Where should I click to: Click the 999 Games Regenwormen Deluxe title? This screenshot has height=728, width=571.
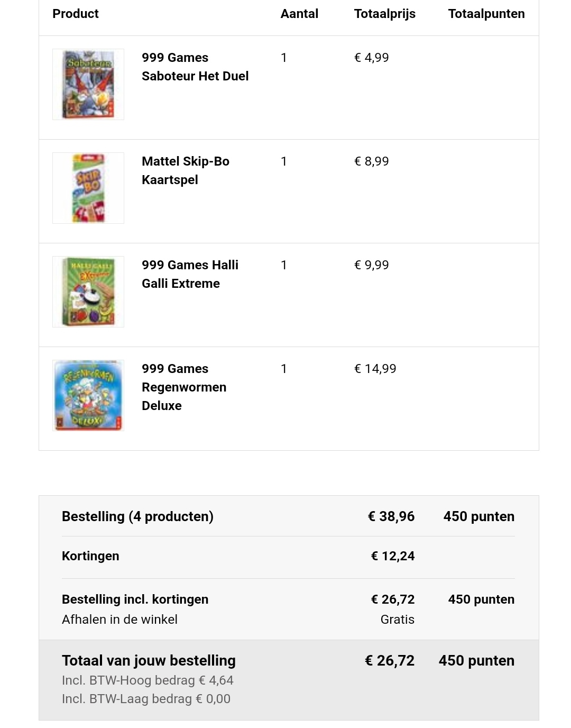(184, 387)
